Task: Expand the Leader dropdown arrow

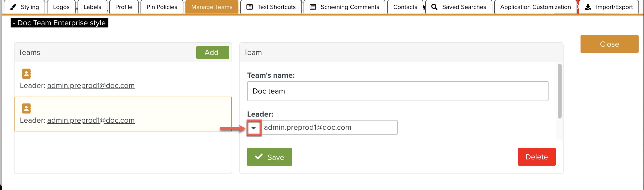Action: (254, 128)
